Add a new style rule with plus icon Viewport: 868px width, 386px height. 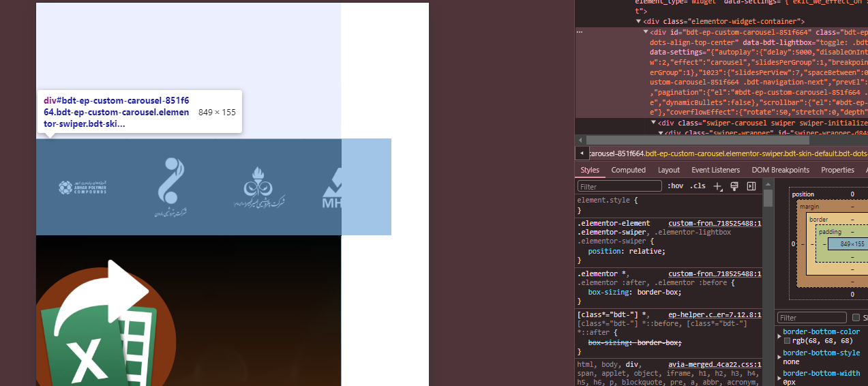(717, 186)
